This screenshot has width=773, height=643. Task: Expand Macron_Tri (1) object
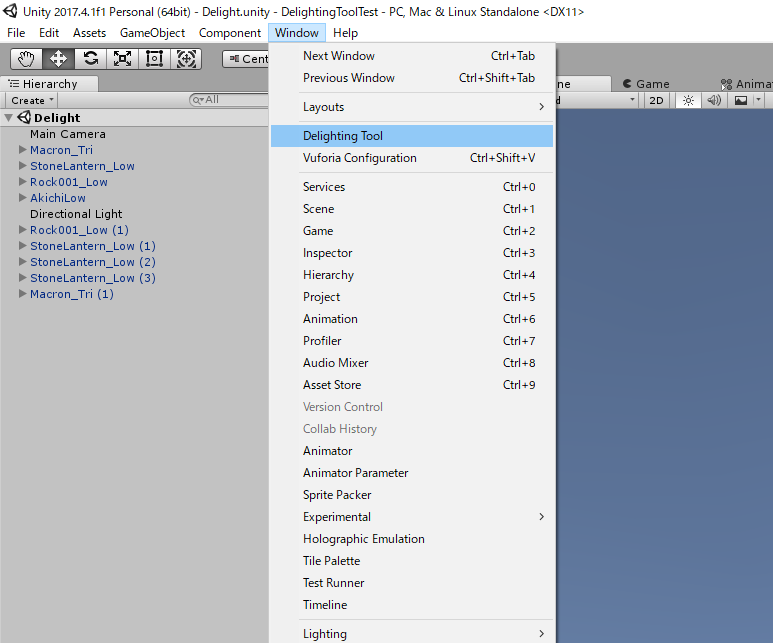22,293
